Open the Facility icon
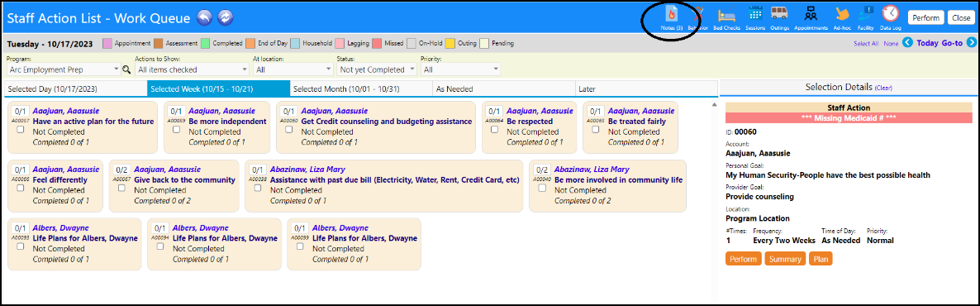980x306 pixels. click(x=866, y=14)
